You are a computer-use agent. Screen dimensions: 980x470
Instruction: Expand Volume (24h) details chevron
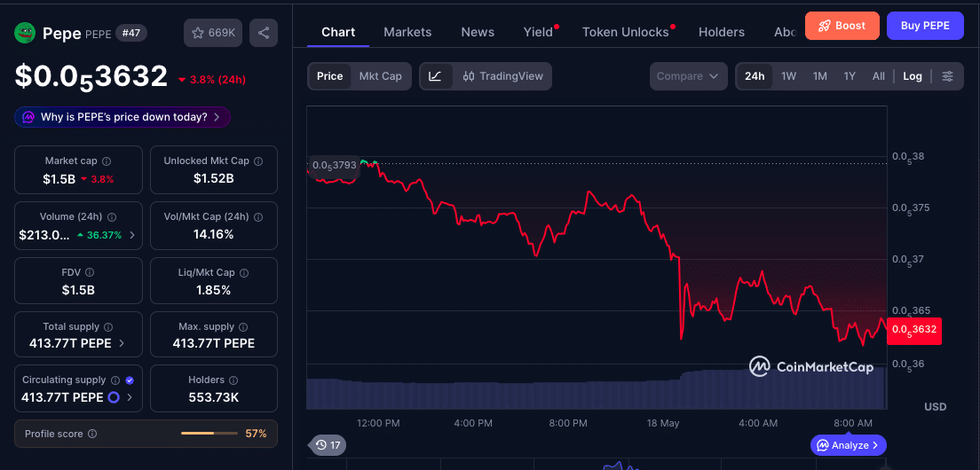point(131,235)
